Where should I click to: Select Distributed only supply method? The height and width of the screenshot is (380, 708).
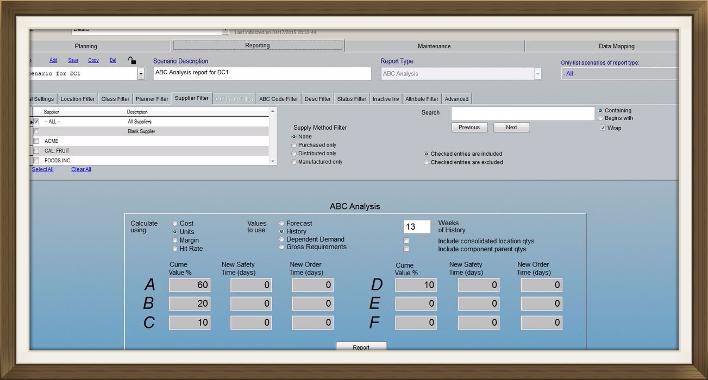294,153
